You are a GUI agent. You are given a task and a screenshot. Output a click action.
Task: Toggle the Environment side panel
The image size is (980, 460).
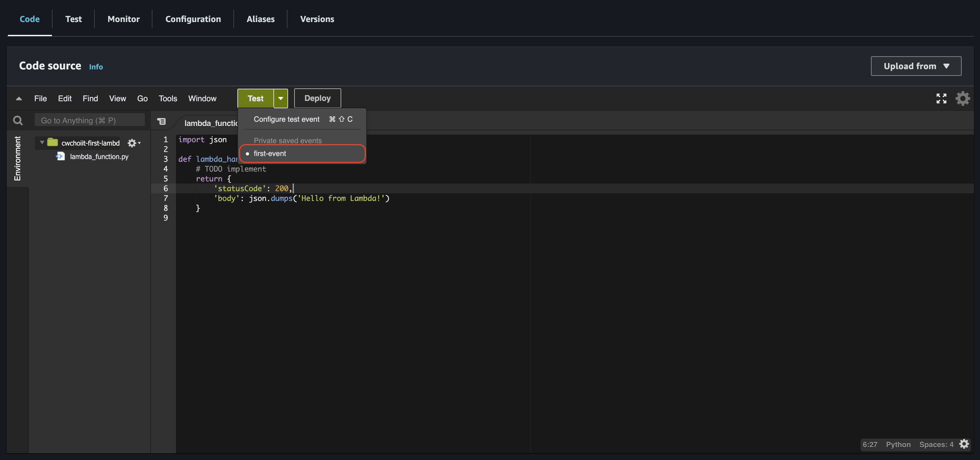pos(17,158)
